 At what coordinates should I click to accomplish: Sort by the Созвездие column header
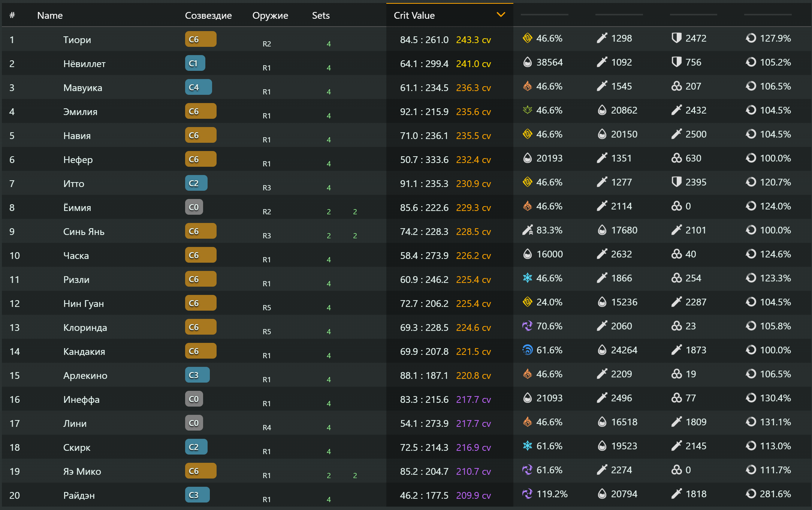coord(208,15)
